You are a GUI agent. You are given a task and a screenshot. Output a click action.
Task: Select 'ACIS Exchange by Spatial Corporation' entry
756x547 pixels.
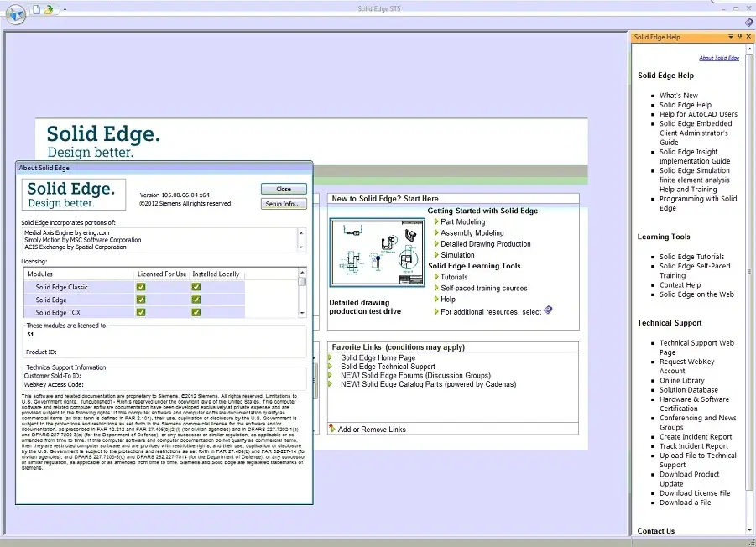[76, 247]
